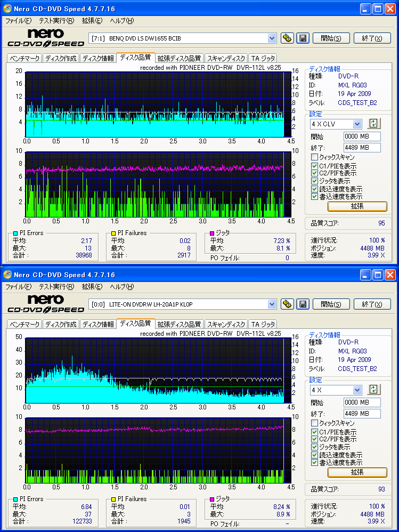Open ヘルプ(H) menu in BENQ window
The image size is (399, 532).
point(121,21)
